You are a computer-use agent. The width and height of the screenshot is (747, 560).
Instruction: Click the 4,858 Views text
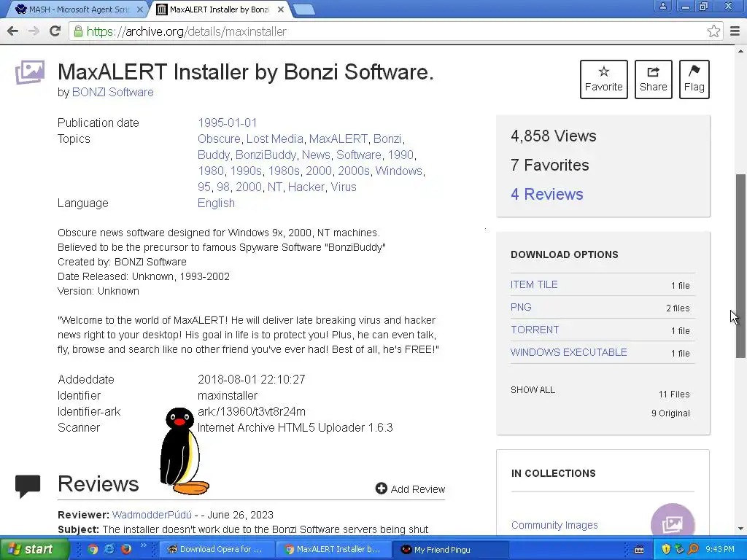[x=554, y=136]
